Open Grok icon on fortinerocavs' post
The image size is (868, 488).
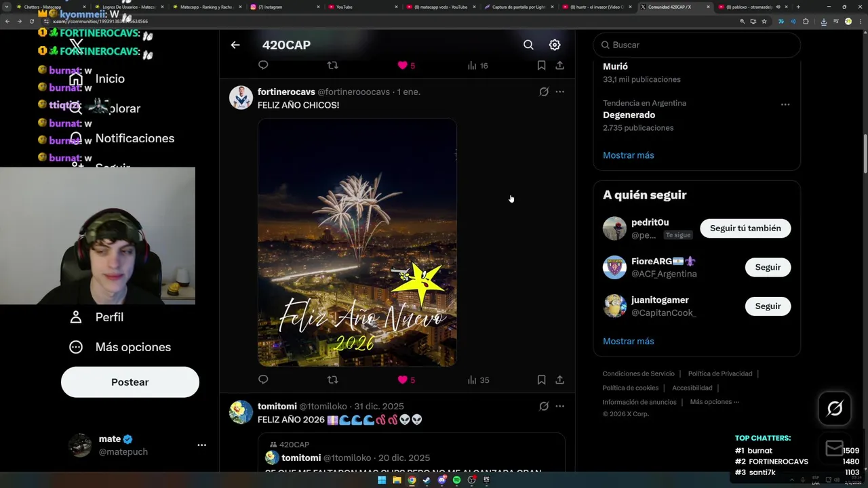coord(544,91)
